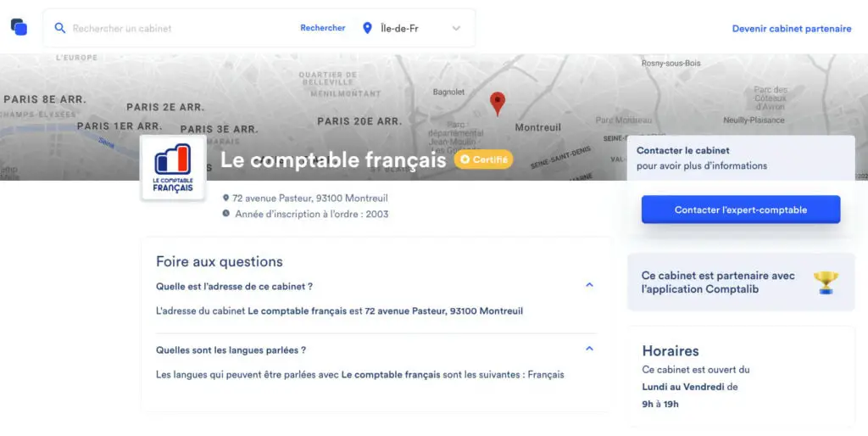Click the magnifying glass search icon

pos(60,28)
